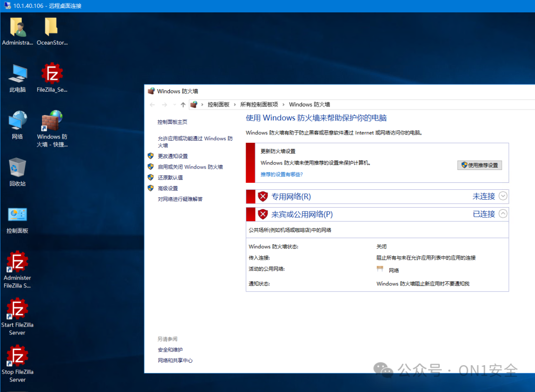
Task: Click the back navigation arrow
Action: click(152, 105)
